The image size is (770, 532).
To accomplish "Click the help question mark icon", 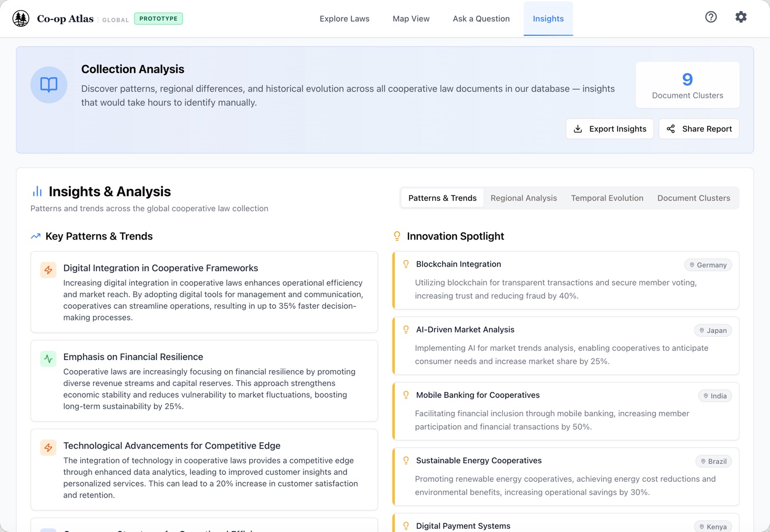I will (711, 17).
